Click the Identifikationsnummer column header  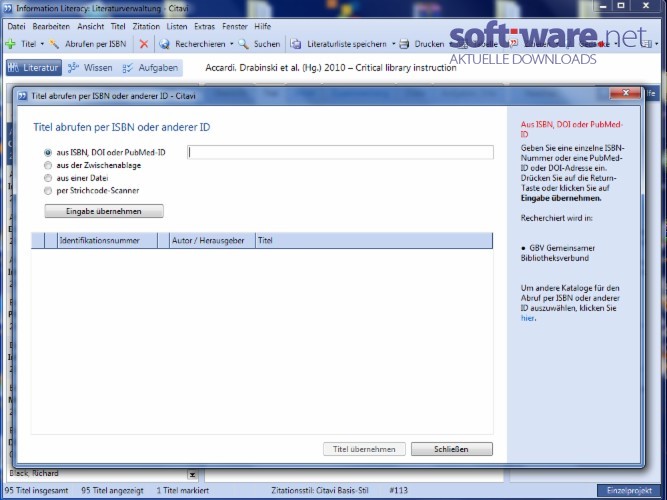pyautogui.click(x=107, y=240)
